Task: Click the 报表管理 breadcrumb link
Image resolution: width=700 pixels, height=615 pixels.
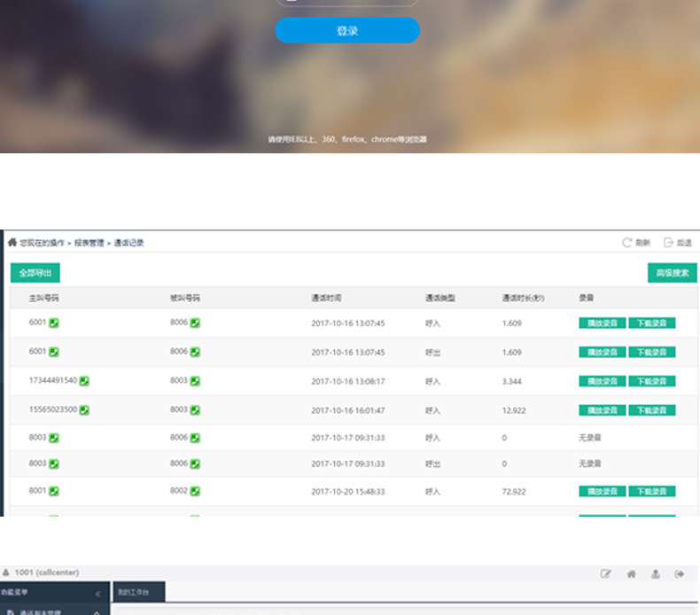Action: coord(88,243)
